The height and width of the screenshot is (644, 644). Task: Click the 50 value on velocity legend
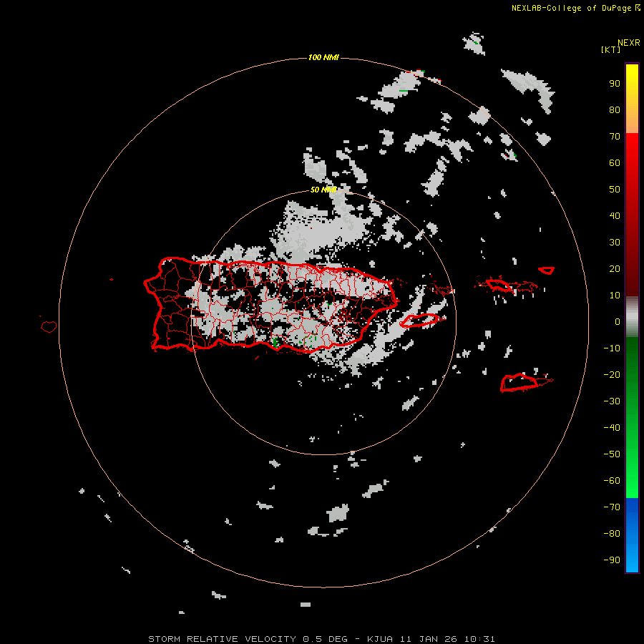(615, 190)
